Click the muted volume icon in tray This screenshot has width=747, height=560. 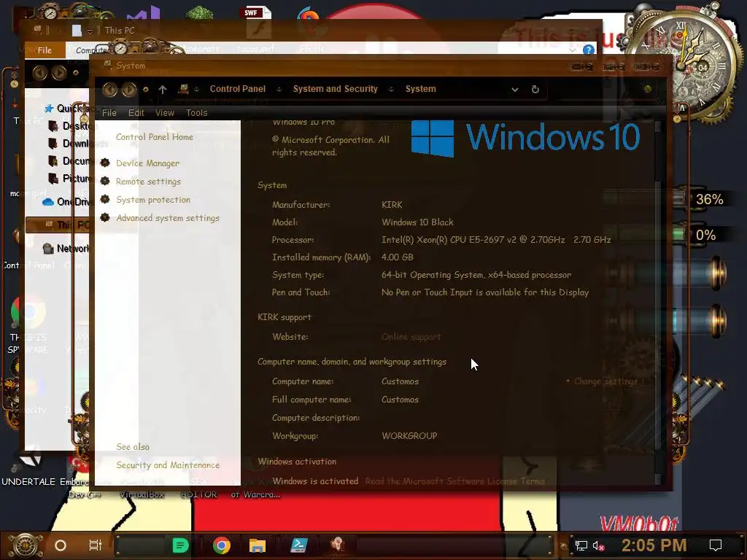598,545
